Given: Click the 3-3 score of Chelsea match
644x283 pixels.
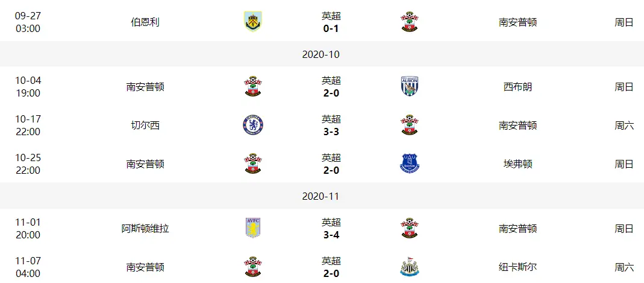Looking at the screenshot, I should 331,132.
